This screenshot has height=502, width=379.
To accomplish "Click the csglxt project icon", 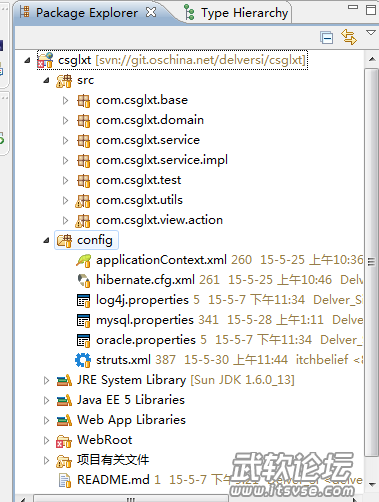I will pyautogui.click(x=45, y=60).
